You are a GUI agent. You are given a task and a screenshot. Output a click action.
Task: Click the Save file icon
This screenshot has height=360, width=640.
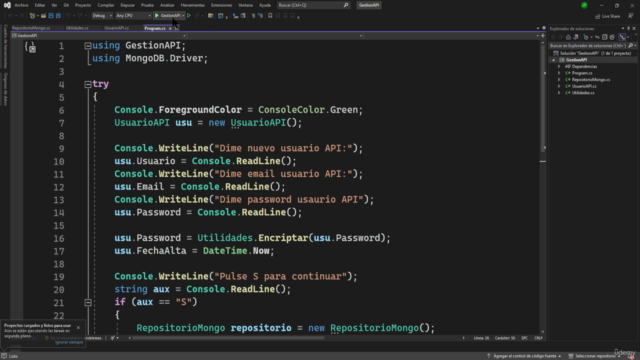coord(51,16)
